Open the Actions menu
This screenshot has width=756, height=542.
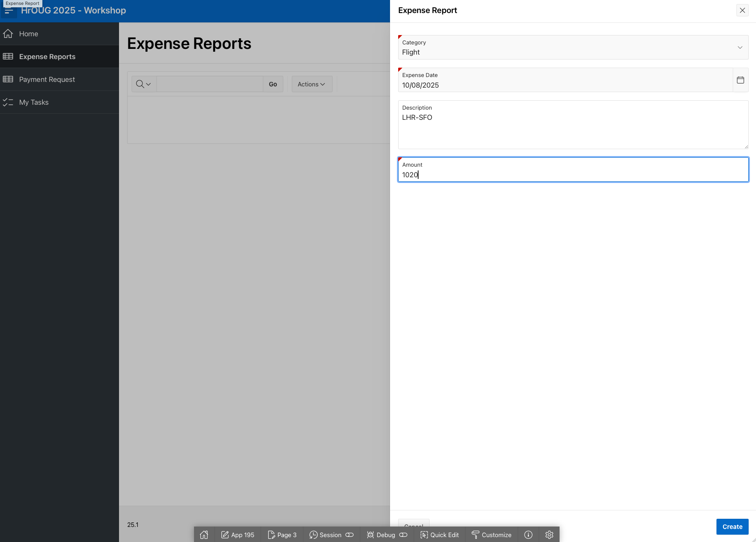pos(311,84)
